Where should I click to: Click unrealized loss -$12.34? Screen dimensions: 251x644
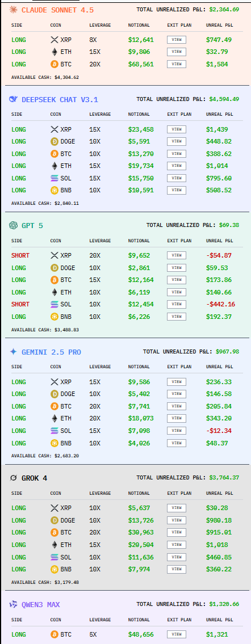click(219, 431)
